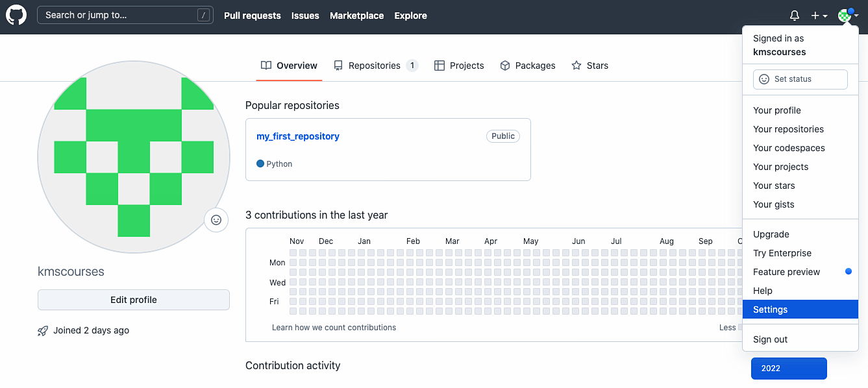Click the Repositories repo icon
The width and height of the screenshot is (868, 388).
[338, 65]
